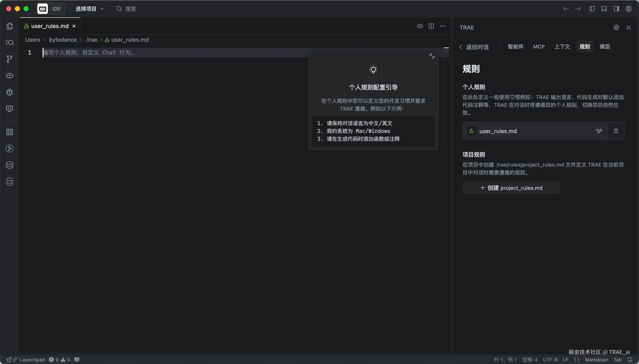Toggle the bottom panel layout
Screen dimensions: 639x364
604,9
